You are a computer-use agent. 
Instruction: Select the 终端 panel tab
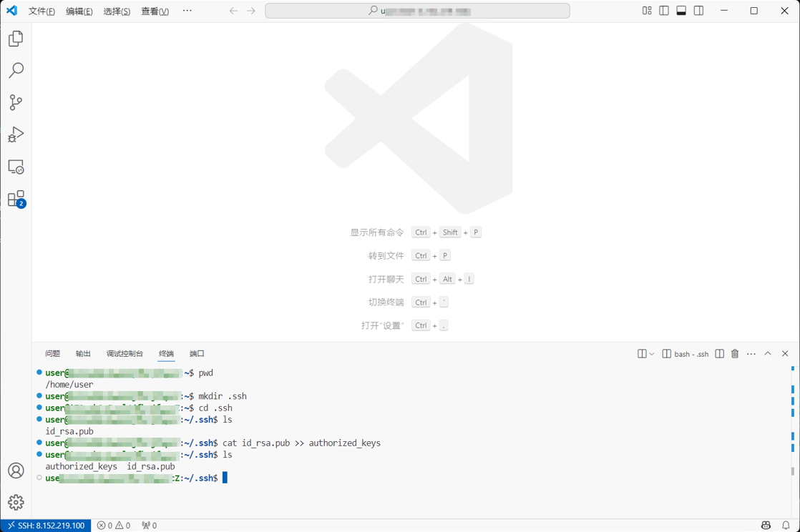[x=166, y=353]
